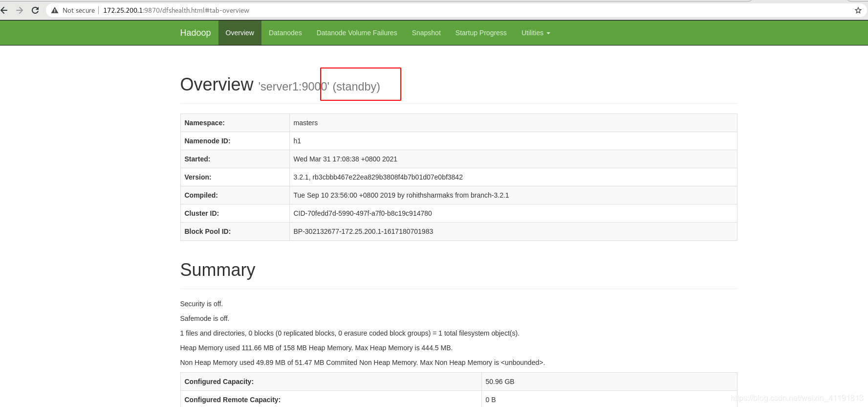Click the Configured Capacity: label
868x407 pixels.
pos(219,382)
